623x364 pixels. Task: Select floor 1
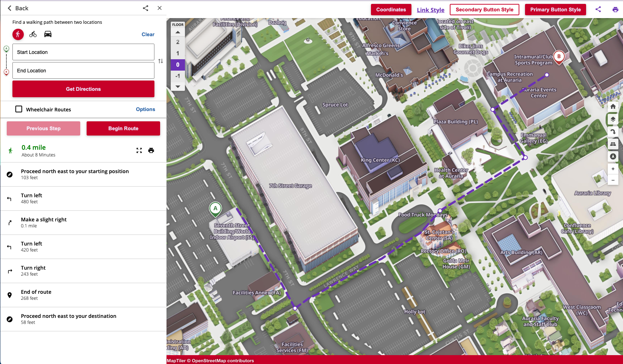point(178,53)
